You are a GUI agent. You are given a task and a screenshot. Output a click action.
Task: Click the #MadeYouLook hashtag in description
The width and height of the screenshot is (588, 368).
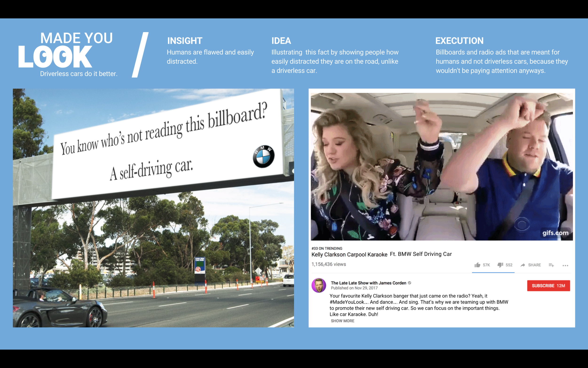pyautogui.click(x=347, y=302)
